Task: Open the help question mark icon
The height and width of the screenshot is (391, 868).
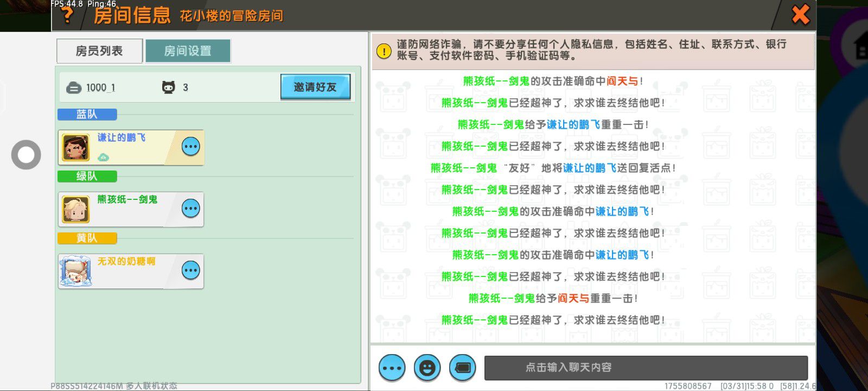Action: tap(67, 15)
